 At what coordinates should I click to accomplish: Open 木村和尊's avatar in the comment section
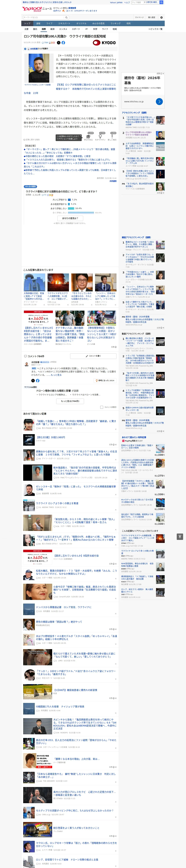[27, 364]
